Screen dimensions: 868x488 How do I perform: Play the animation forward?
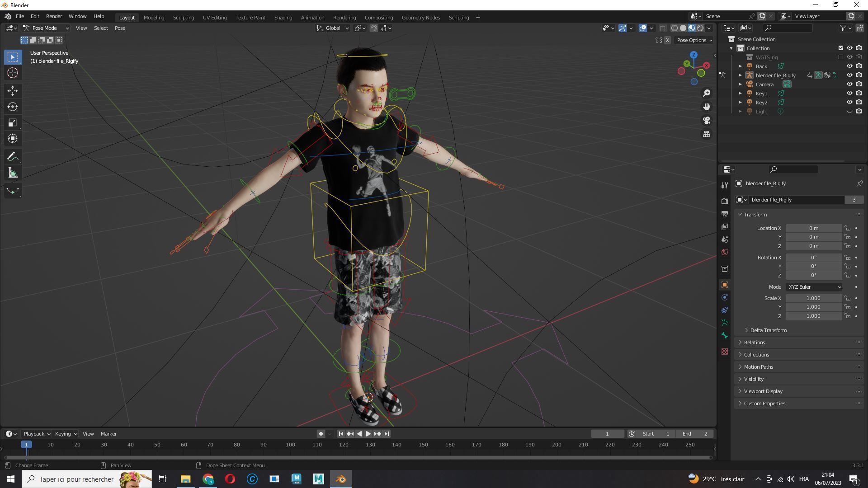pyautogui.click(x=368, y=434)
